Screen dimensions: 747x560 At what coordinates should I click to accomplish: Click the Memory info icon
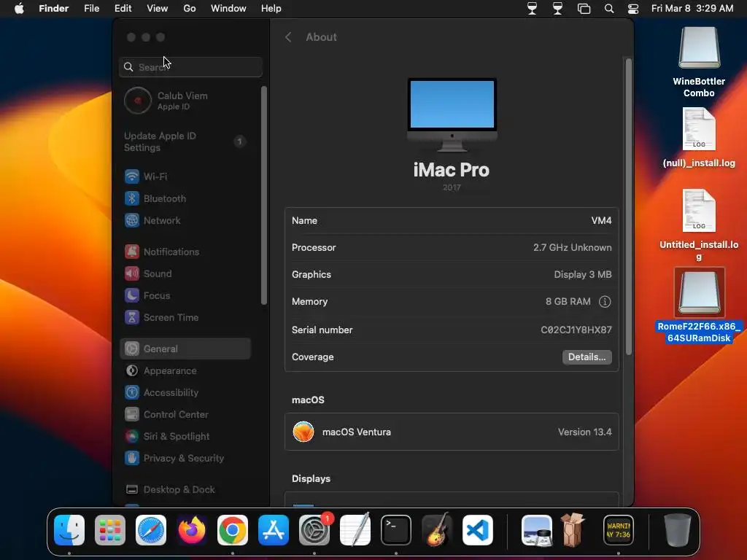(x=605, y=302)
